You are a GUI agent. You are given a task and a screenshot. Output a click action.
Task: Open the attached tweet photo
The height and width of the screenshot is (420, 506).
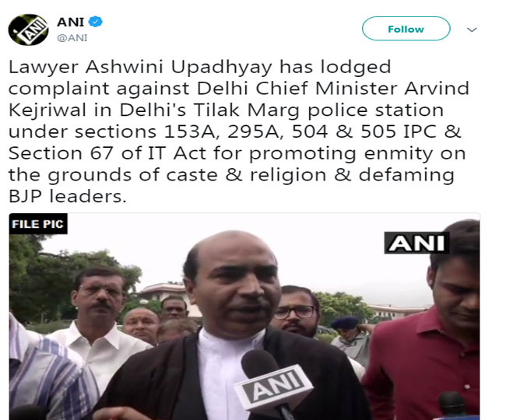(x=244, y=317)
